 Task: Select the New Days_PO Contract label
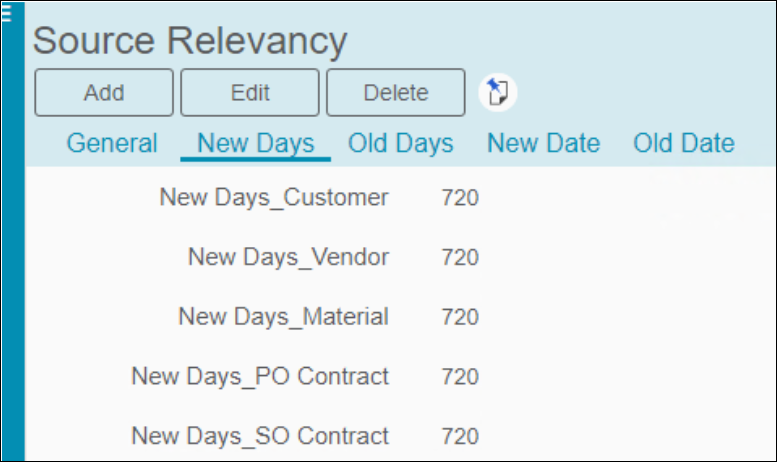(x=260, y=377)
